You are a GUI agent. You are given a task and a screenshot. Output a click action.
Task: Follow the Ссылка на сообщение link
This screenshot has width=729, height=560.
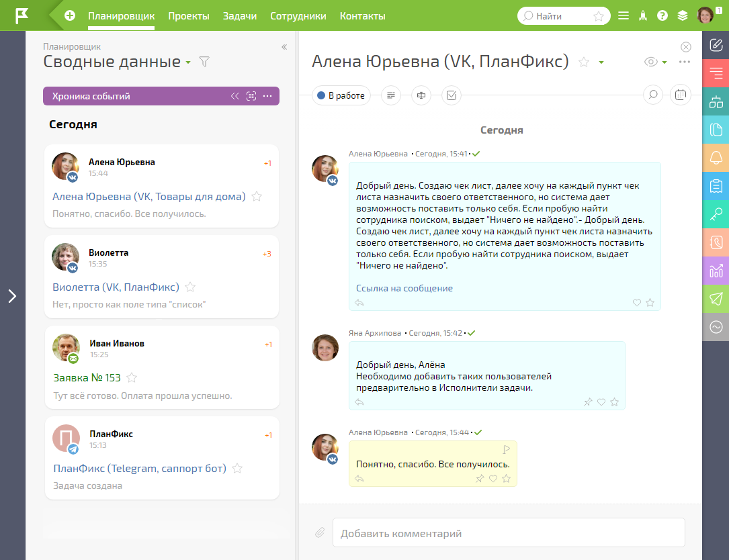404,288
